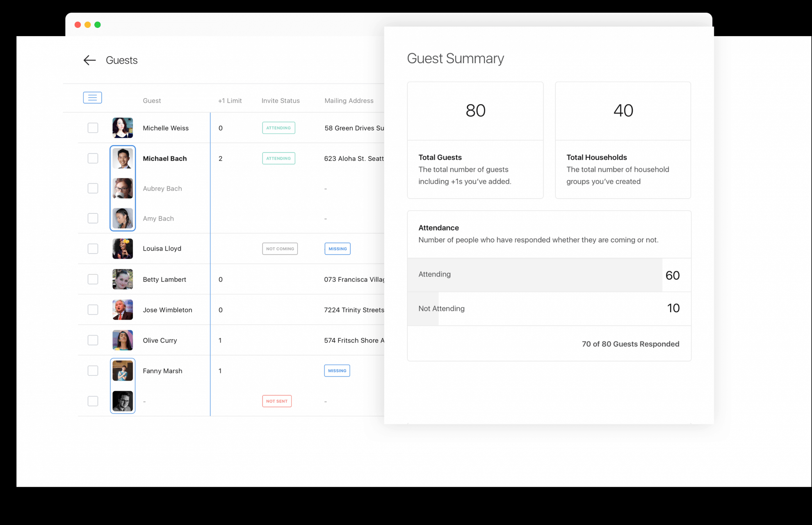Tick the checkbox beside Aubrey Bach
The image size is (812, 525).
coord(93,188)
